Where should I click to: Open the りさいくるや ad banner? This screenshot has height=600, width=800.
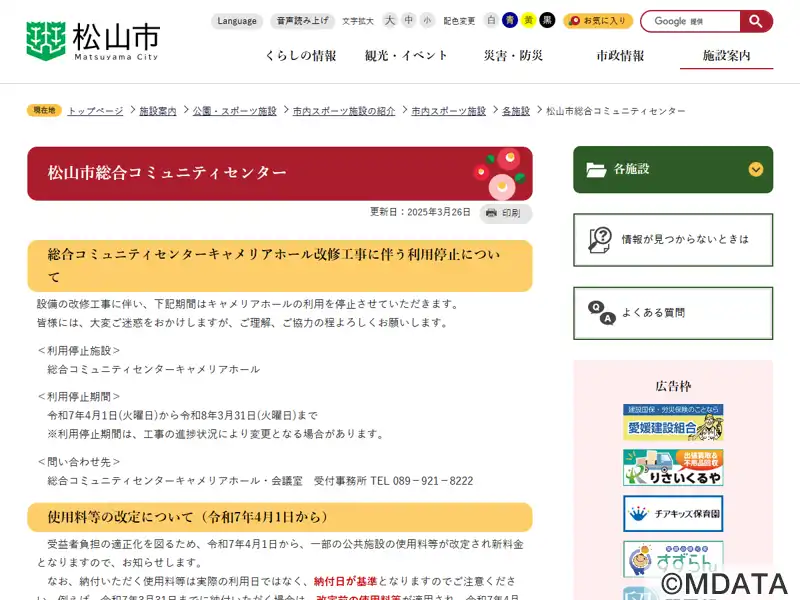(x=673, y=468)
